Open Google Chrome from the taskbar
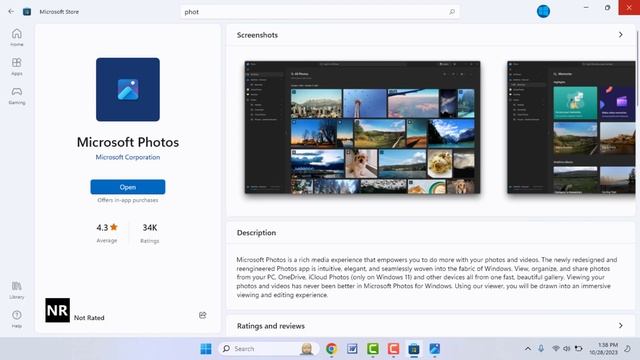 click(x=331, y=349)
